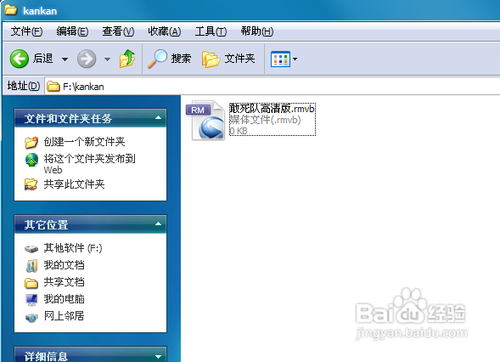Select the RM media file icon
Screen dimensions: 500x362
pos(206,120)
